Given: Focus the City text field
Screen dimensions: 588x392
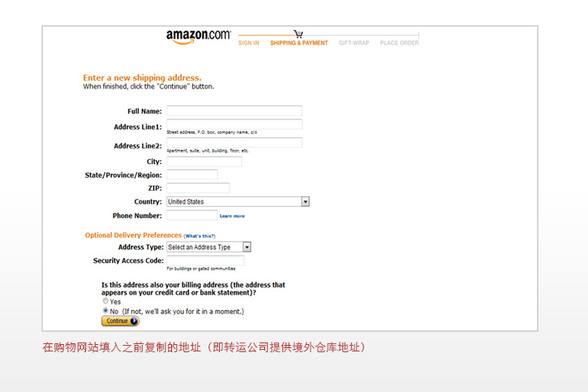Looking at the screenshot, I should pyautogui.click(x=204, y=162).
